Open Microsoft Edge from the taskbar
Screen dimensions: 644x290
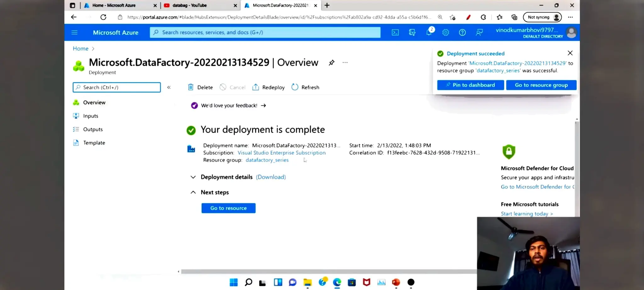337,282
